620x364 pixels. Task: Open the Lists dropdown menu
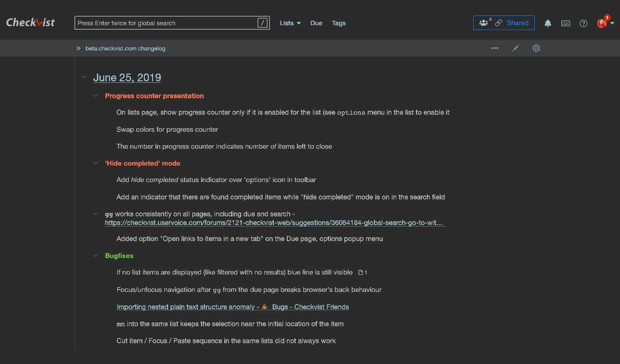pyautogui.click(x=290, y=23)
